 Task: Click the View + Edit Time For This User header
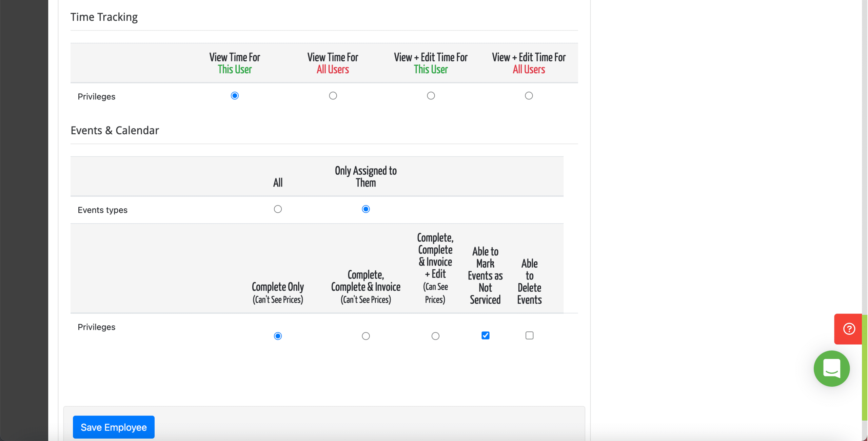(431, 63)
